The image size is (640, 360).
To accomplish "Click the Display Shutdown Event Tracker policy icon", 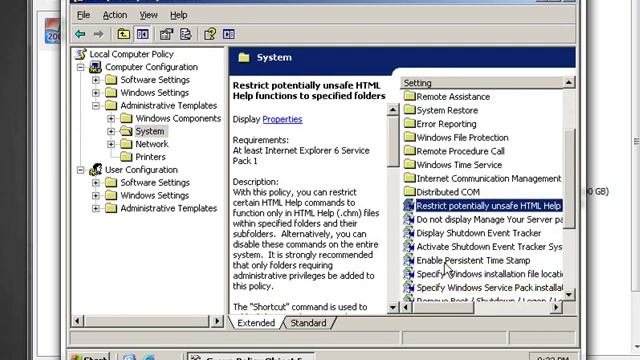I will coord(409,233).
